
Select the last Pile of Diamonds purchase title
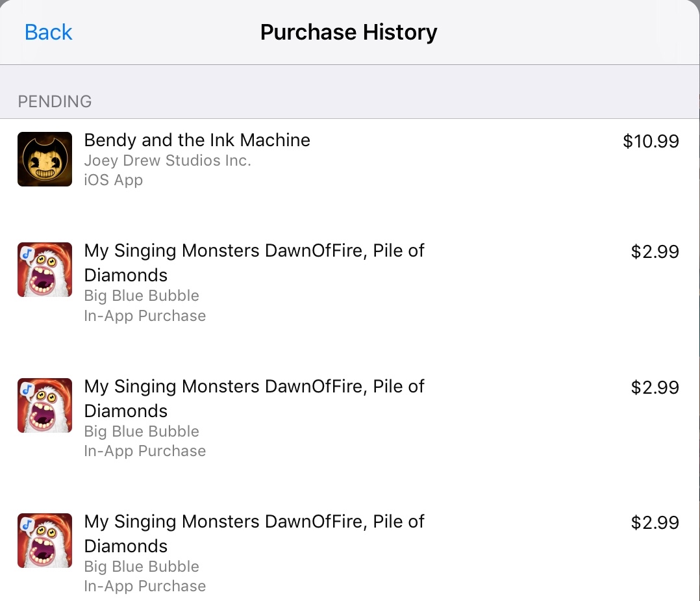[254, 533]
